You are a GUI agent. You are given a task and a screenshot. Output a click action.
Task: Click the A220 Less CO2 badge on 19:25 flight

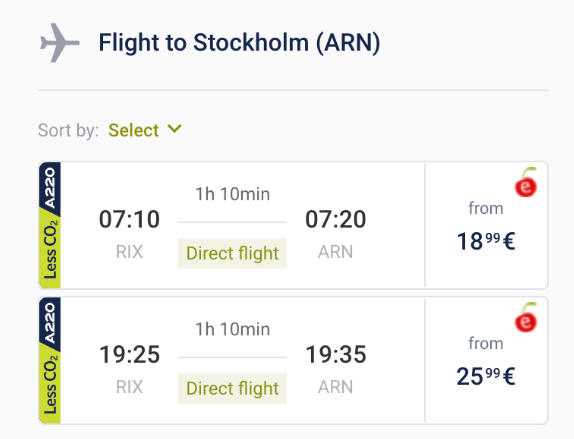pos(50,360)
